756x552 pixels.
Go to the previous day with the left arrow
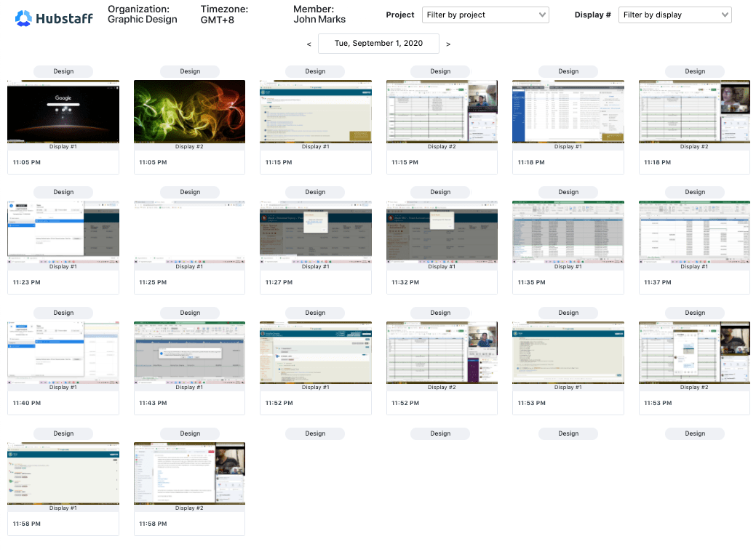(x=309, y=44)
